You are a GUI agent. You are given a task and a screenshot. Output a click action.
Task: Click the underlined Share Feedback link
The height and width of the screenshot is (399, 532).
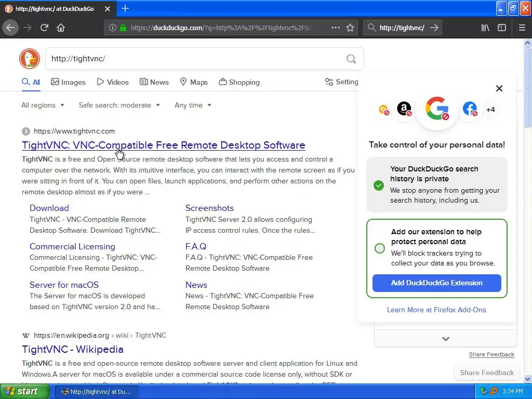tap(491, 354)
